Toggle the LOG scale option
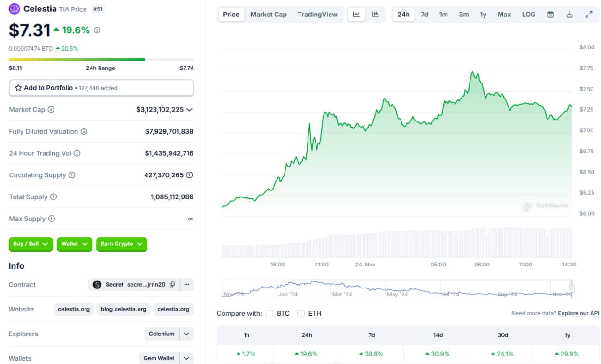Image resolution: width=601 pixels, height=364 pixels. pos(528,15)
